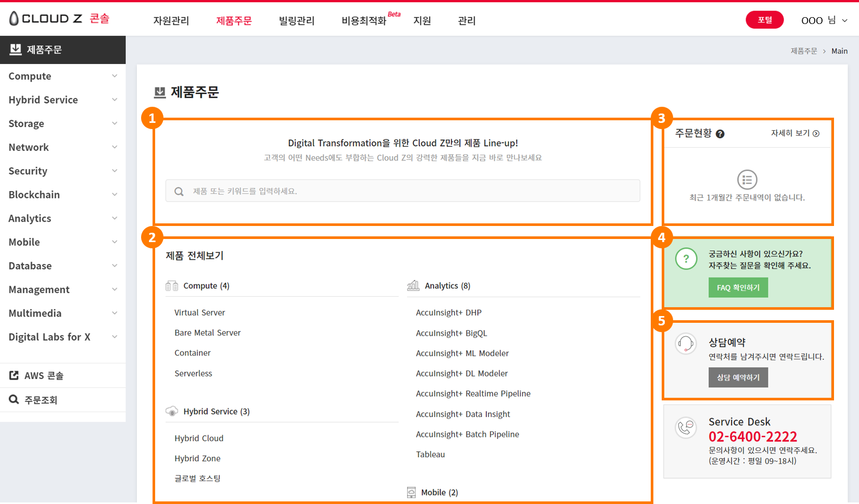Expand the Hybrid Service sidebar menu

62,99
